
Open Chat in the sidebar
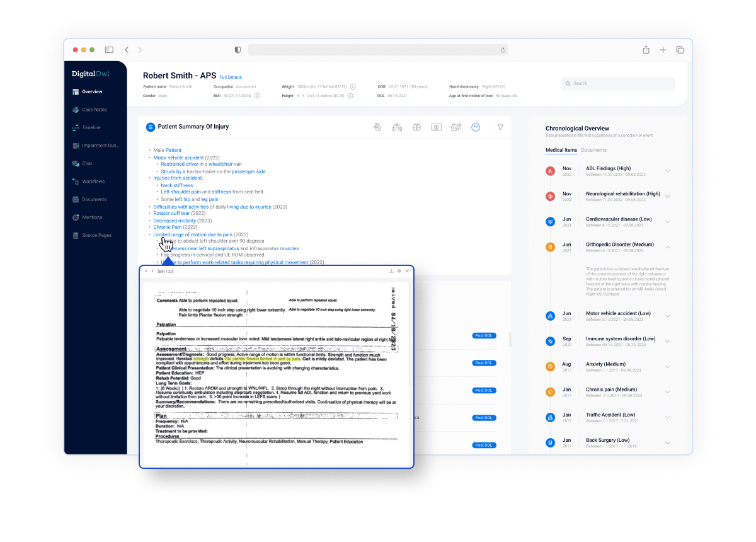tap(82, 163)
